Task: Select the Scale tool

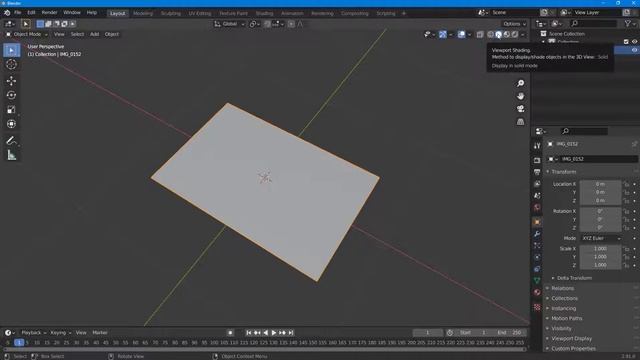Action: pos(11,109)
